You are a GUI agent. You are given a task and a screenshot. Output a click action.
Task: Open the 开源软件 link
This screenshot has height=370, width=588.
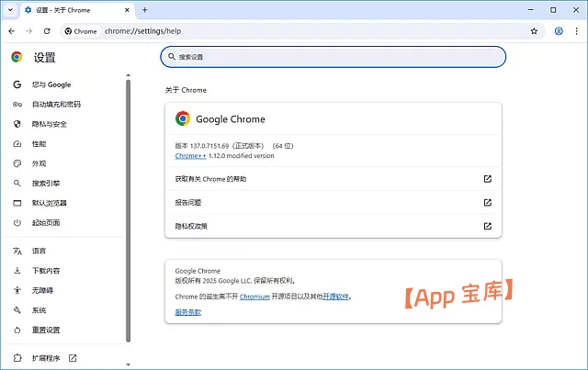coord(335,297)
